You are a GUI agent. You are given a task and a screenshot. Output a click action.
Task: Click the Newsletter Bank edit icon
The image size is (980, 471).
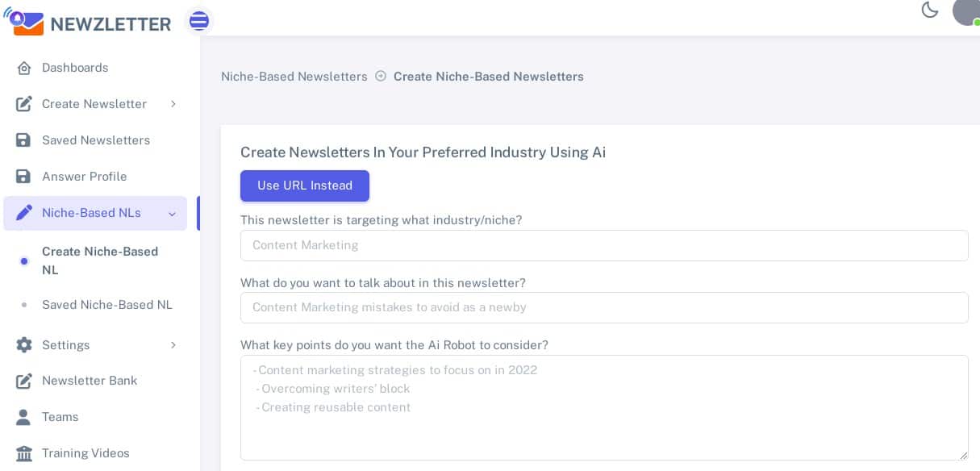(x=24, y=381)
